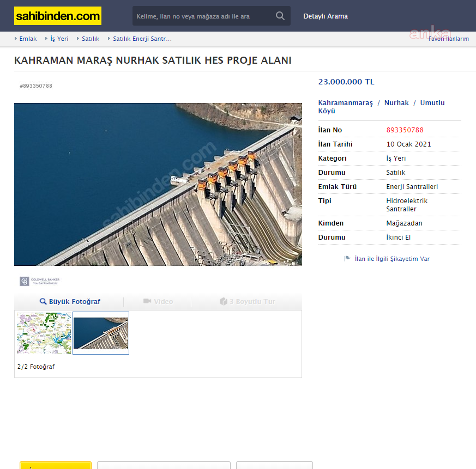
Task: Open Detaylı Arama advanced search
Action: click(326, 16)
